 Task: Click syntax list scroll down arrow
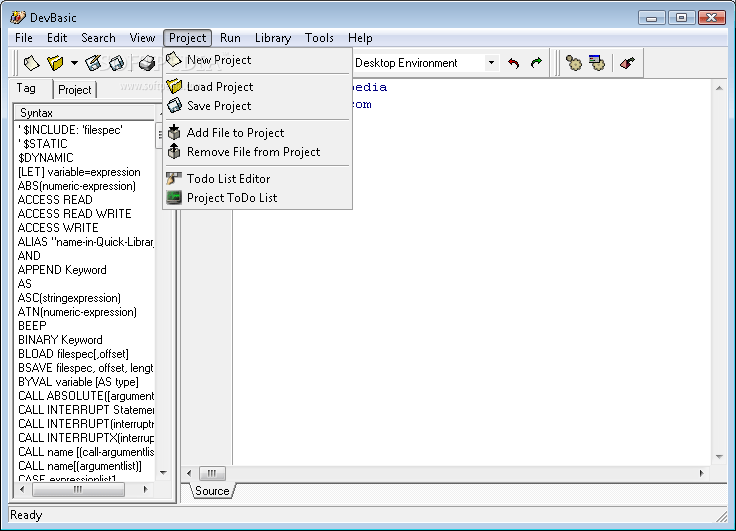point(163,473)
